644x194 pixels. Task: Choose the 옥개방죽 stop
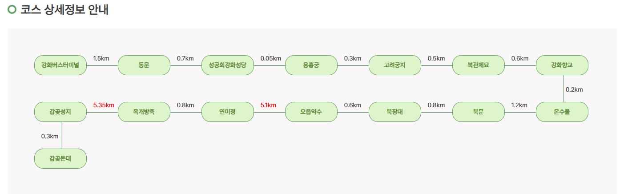[144, 112]
